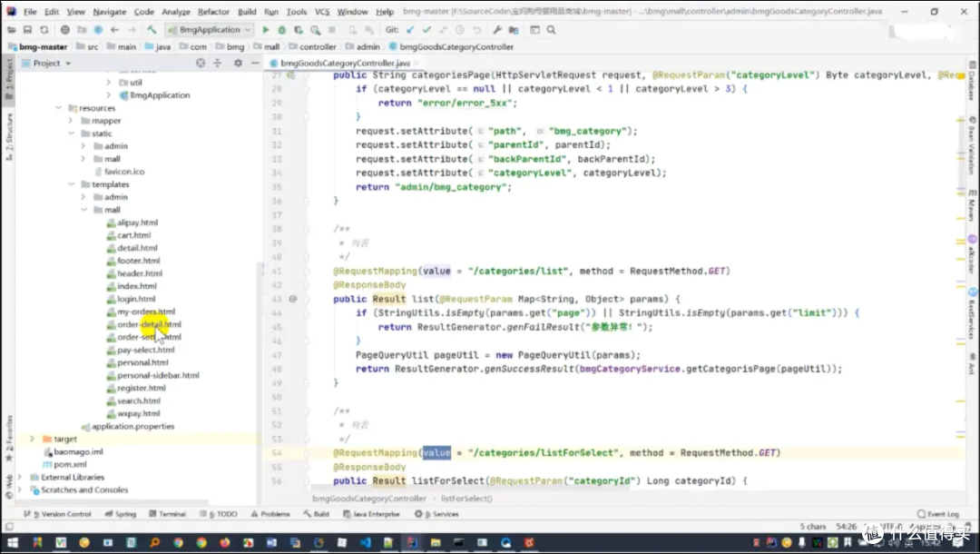The image size is (980, 554).
Task: Open Event Log in status bar
Action: [938, 514]
